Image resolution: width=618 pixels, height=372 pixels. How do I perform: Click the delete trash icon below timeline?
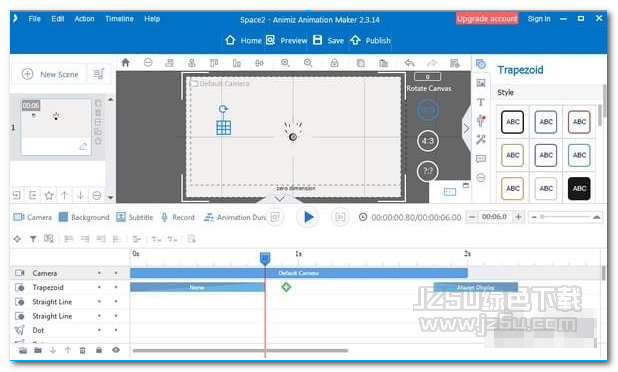point(82,350)
